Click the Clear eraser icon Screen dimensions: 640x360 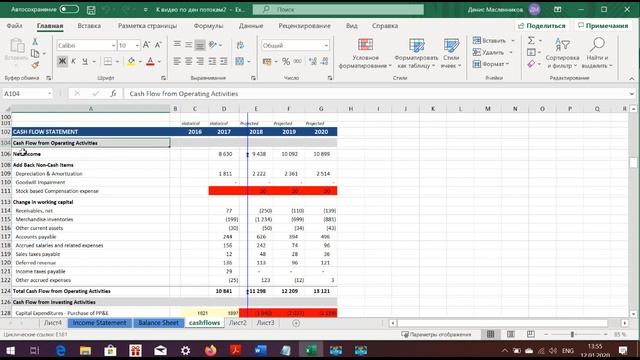531,64
